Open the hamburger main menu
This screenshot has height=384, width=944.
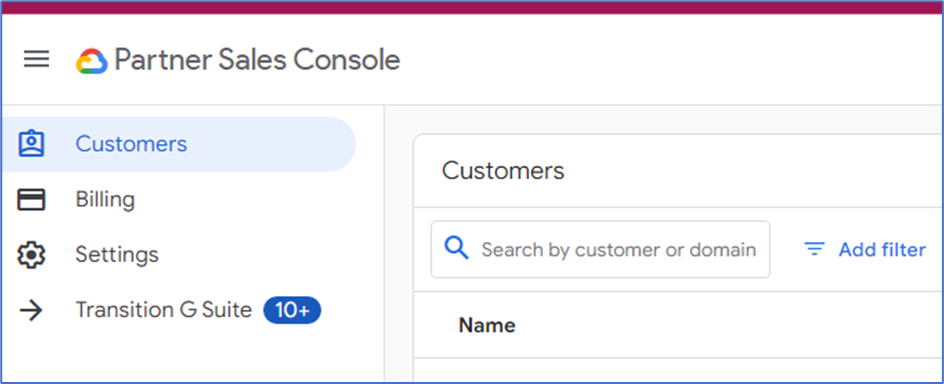[36, 59]
